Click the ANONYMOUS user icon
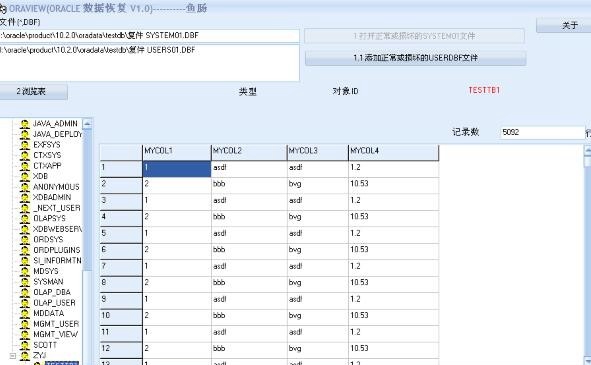Screen dimensions: 591x365 tap(25, 187)
